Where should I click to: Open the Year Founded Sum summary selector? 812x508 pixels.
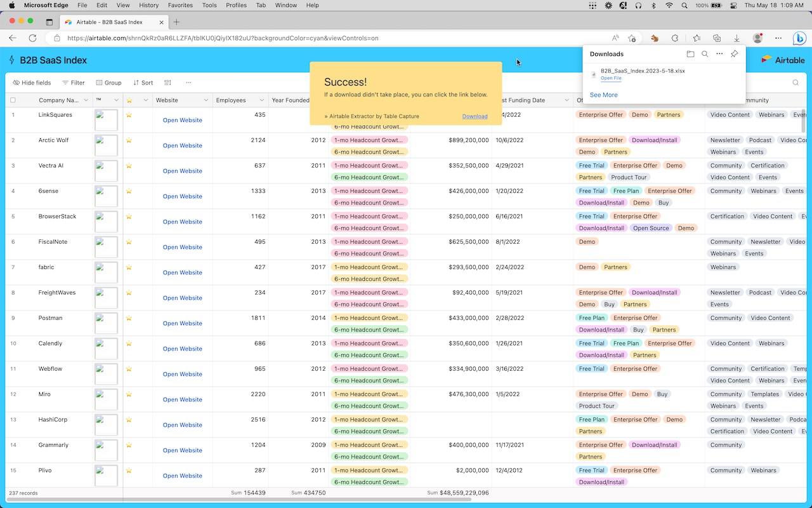point(308,493)
